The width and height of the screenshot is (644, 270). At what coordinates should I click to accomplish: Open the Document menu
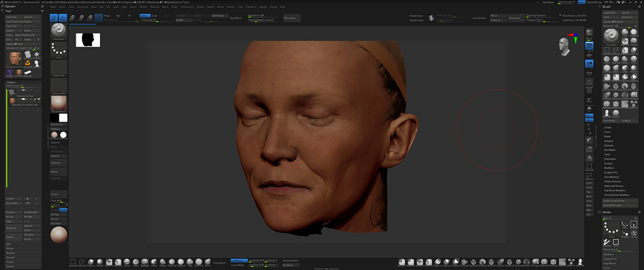pos(82,7)
